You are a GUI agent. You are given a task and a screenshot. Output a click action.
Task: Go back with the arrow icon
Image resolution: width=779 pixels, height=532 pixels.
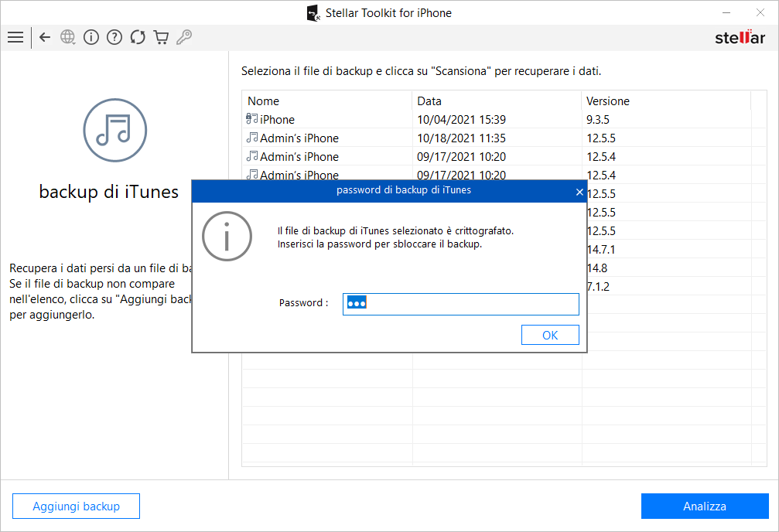(45, 37)
